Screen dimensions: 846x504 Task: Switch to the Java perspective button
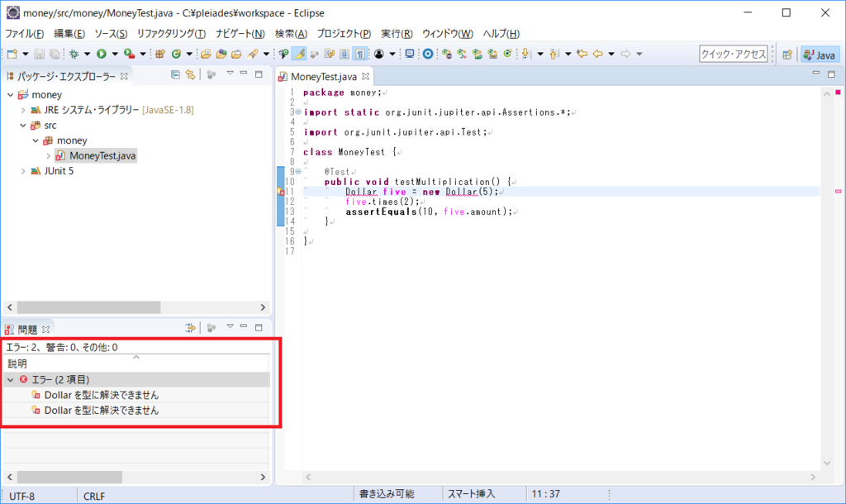coord(820,55)
